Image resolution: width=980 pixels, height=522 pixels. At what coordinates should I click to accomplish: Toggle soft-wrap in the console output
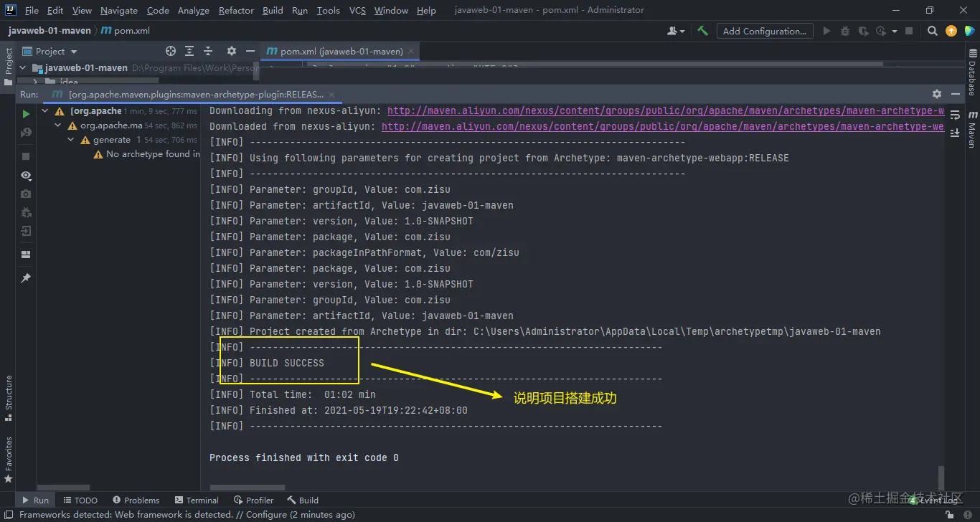click(x=955, y=115)
